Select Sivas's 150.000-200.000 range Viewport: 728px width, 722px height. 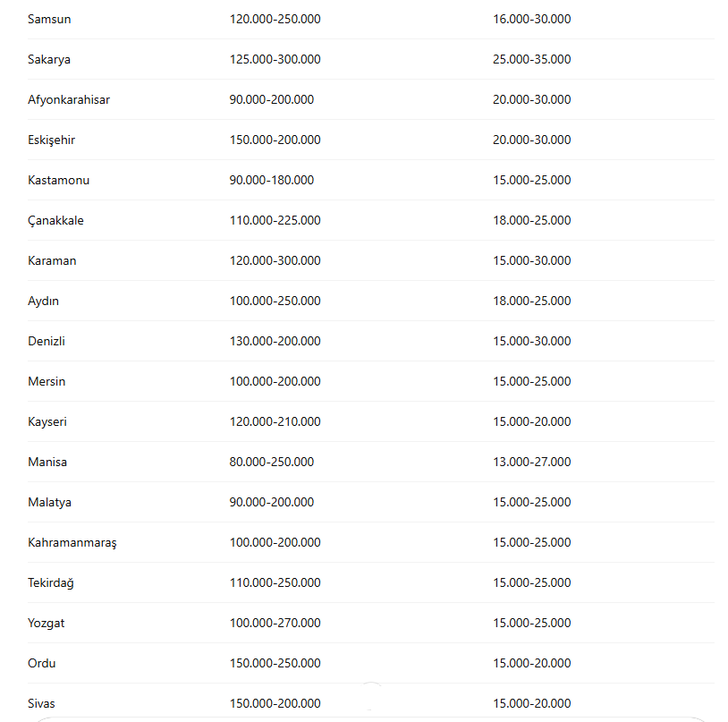coord(275,703)
